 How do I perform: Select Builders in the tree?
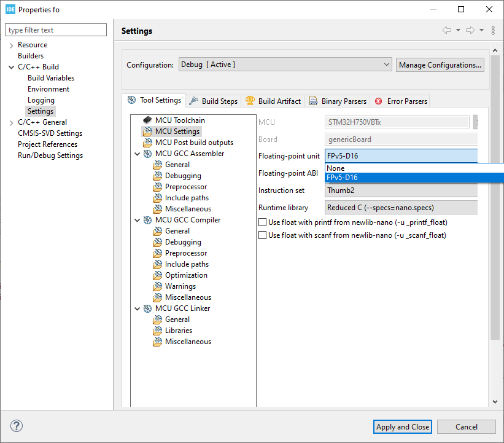[x=31, y=56]
